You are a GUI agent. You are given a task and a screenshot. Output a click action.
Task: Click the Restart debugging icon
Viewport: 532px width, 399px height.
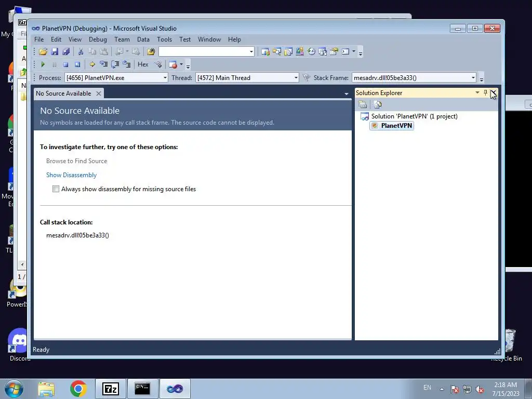(77, 64)
